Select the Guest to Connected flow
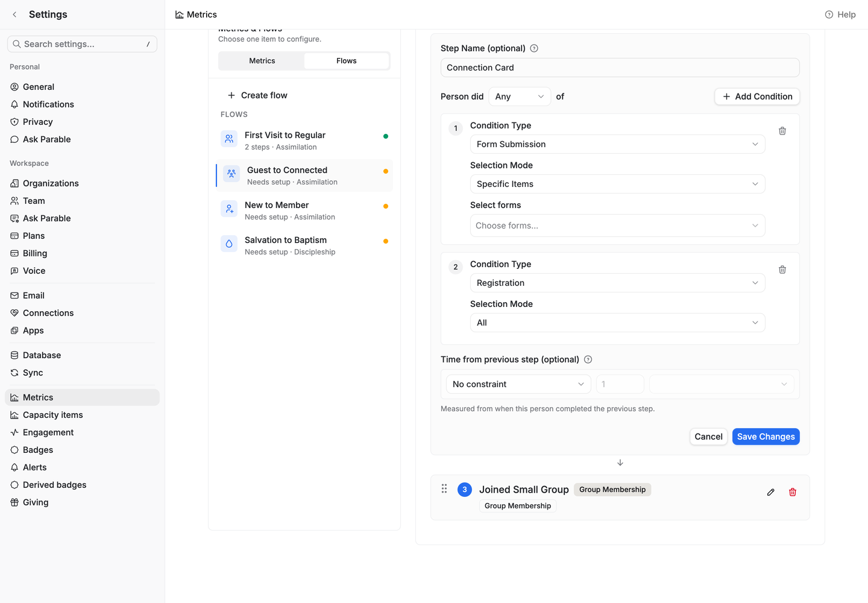The height and width of the screenshot is (603, 868). [304, 175]
